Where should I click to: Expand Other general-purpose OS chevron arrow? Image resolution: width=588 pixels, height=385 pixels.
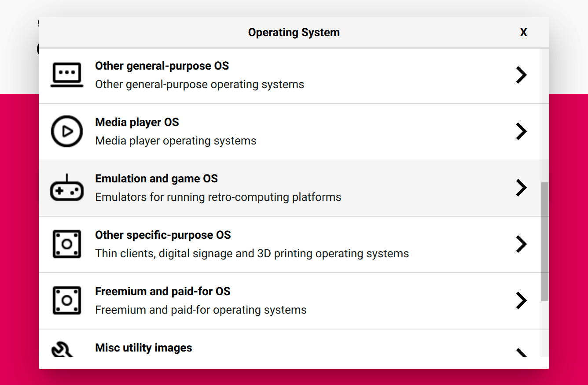point(521,75)
